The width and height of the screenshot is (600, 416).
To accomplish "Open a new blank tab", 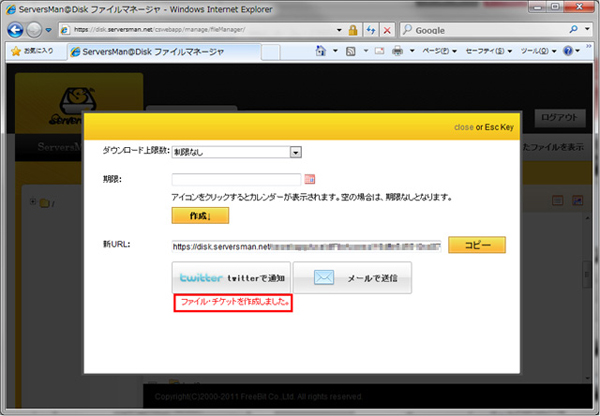I will click(x=271, y=52).
